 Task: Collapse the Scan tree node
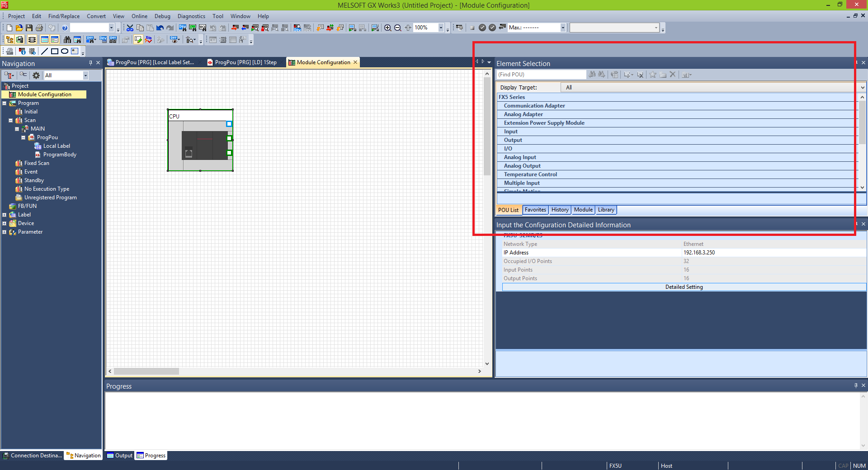click(x=11, y=120)
